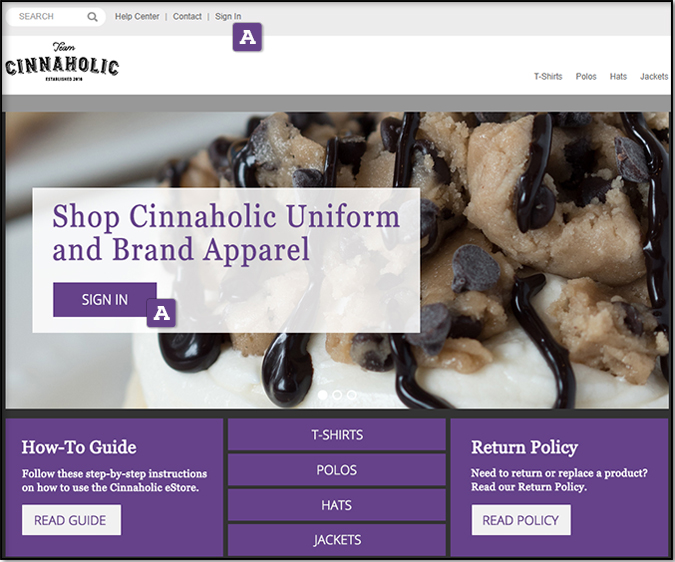Click the READ GUIDE button

point(71,520)
